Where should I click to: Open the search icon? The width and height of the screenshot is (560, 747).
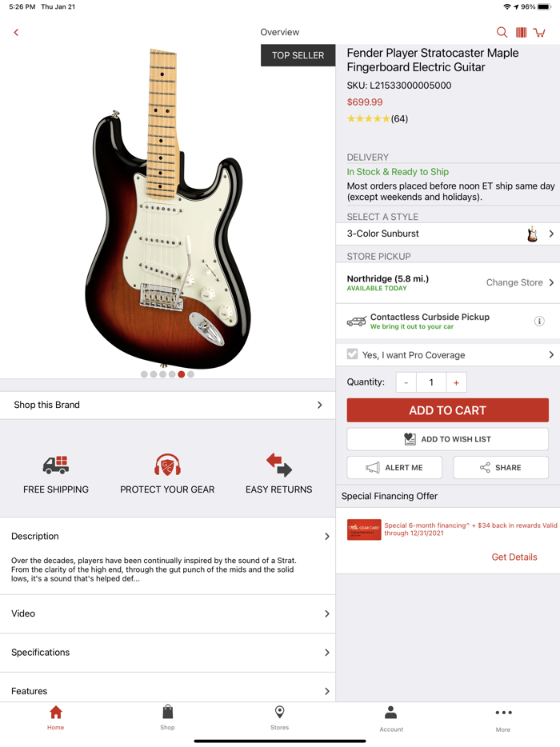(x=502, y=32)
